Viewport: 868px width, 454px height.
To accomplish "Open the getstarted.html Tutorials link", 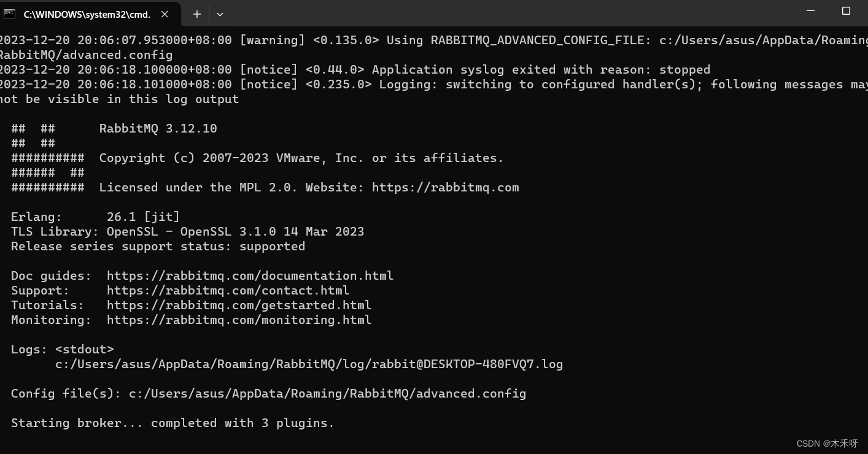I will tap(239, 305).
